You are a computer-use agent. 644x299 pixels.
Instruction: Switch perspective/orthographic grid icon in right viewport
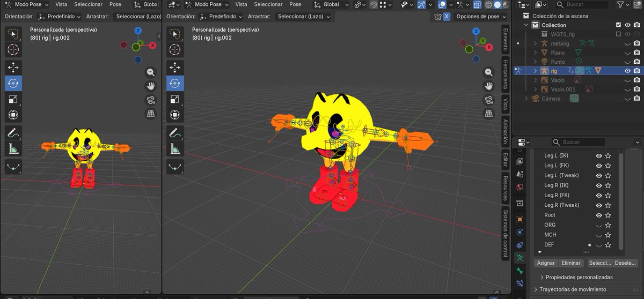pos(488,114)
